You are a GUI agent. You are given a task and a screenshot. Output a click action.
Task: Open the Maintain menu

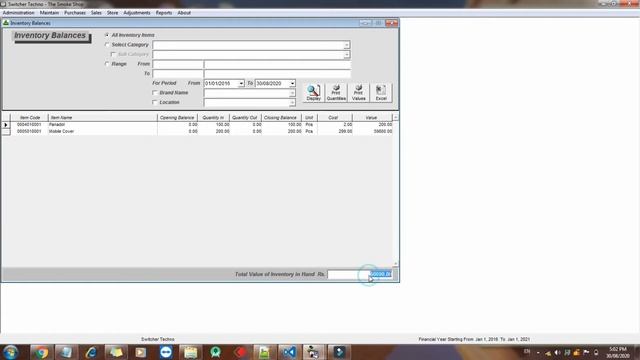49,13
